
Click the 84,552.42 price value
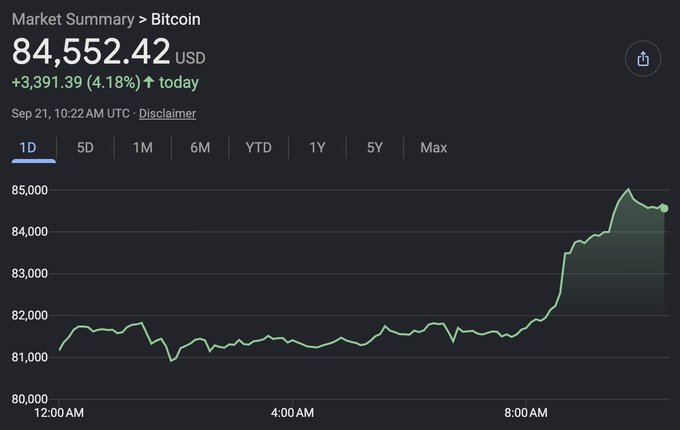pyautogui.click(x=91, y=51)
